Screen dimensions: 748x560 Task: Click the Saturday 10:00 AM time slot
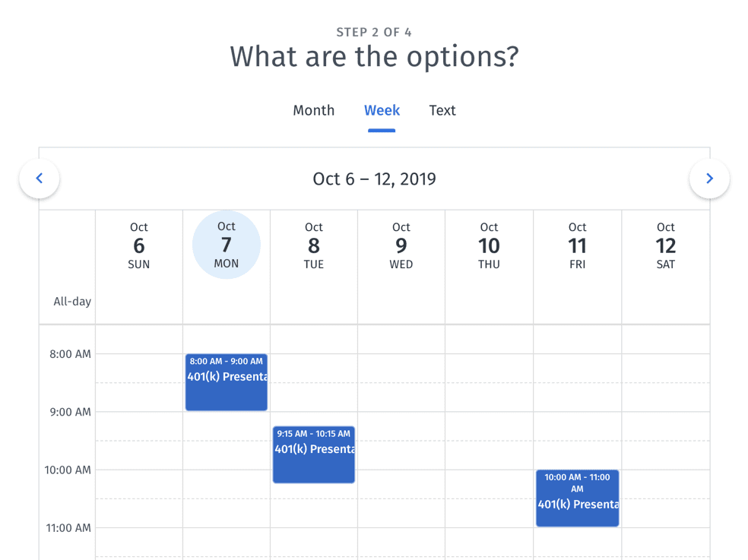tap(665, 484)
